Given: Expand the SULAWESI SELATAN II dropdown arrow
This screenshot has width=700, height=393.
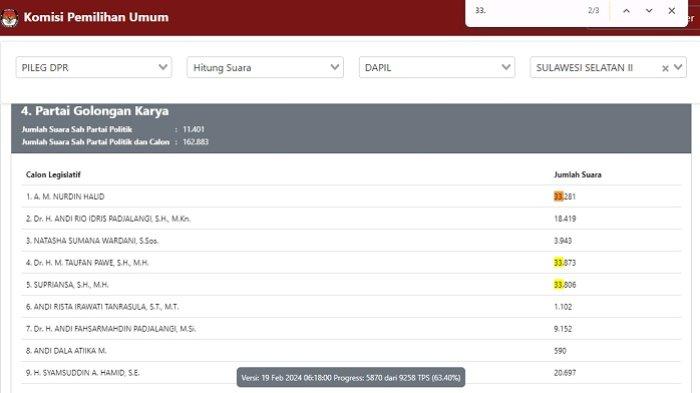Looking at the screenshot, I should tap(678, 67).
